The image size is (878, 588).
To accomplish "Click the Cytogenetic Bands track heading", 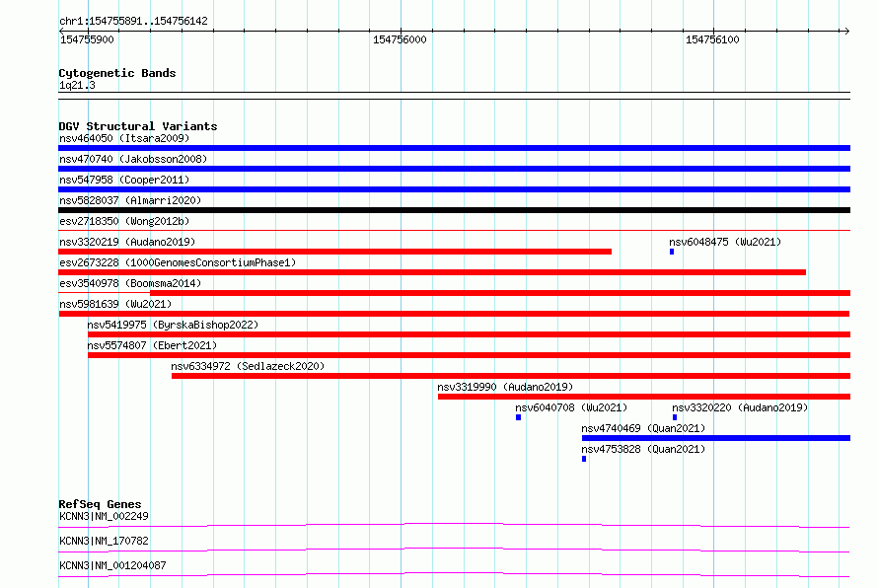I will (117, 73).
